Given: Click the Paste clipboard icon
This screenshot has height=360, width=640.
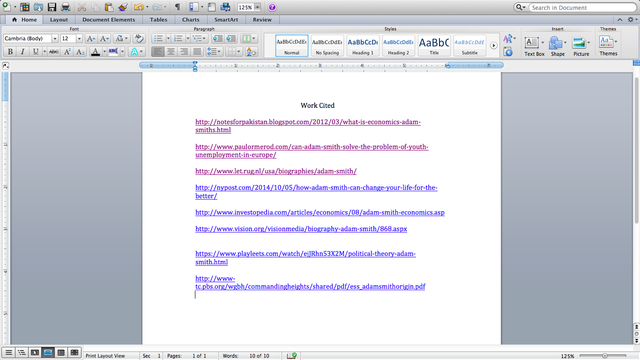Looking at the screenshot, I should tap(109, 7).
